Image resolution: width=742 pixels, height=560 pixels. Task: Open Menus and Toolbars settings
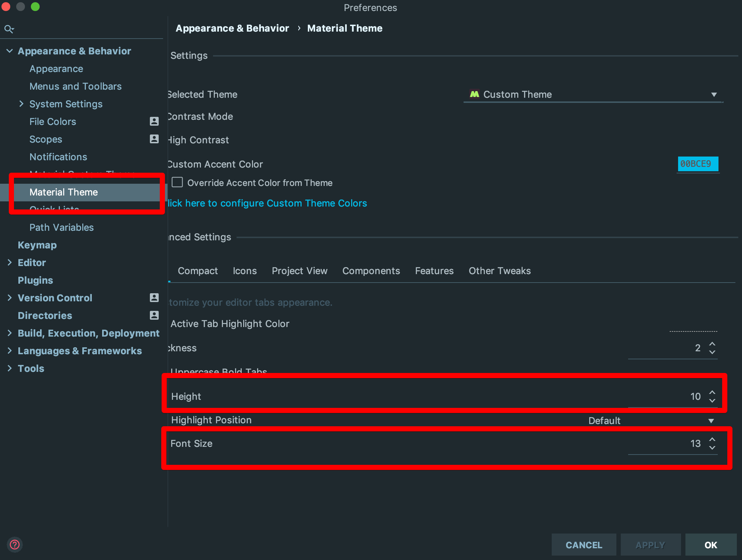coord(75,86)
